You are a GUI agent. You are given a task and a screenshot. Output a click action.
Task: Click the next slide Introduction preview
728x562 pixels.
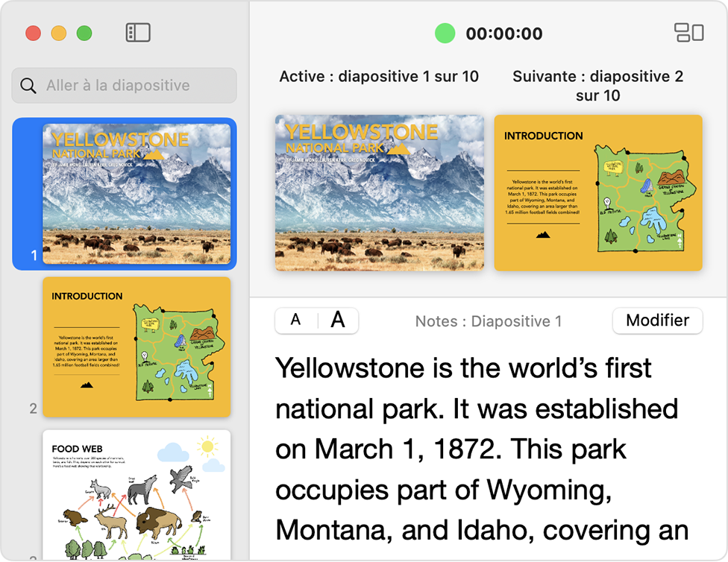(x=598, y=192)
